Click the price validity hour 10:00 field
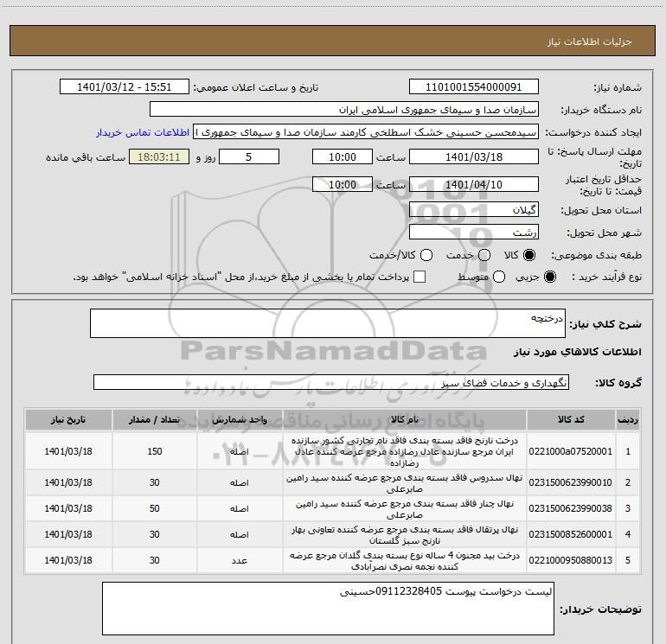The image size is (666, 644). point(343,185)
